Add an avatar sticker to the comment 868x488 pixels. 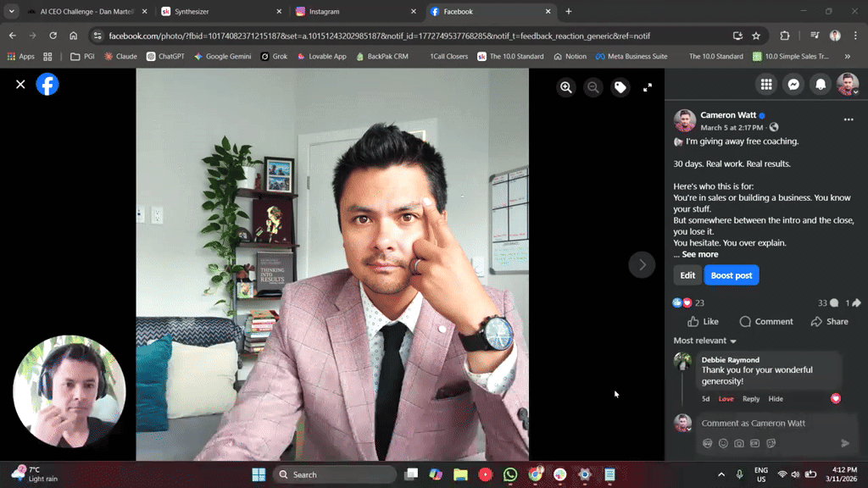click(x=707, y=443)
